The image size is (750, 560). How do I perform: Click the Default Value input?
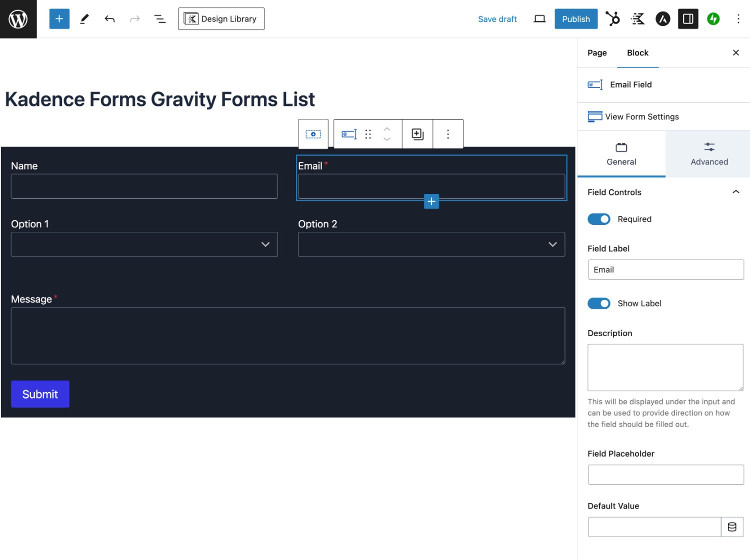(654, 527)
